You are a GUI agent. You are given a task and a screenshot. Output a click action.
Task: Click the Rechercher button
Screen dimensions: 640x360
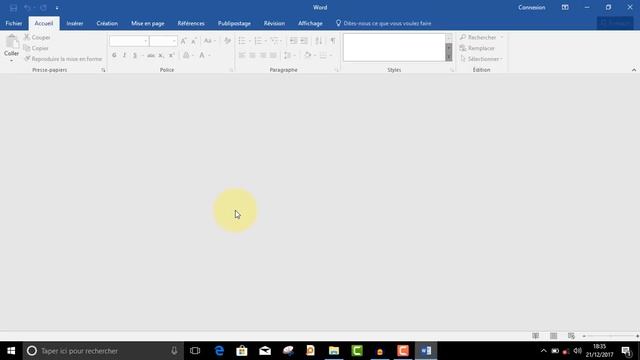[x=481, y=37]
